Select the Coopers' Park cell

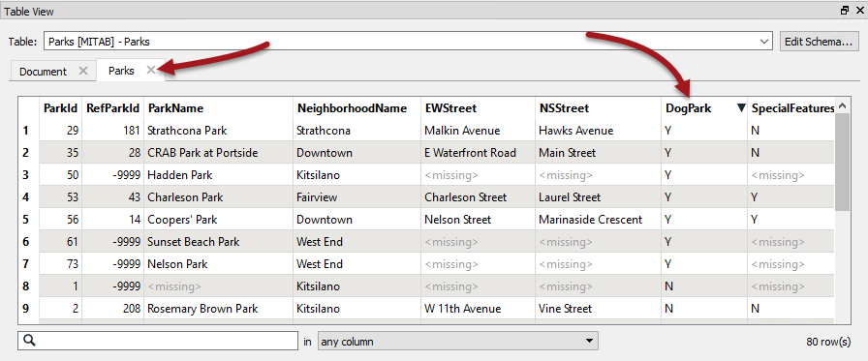(x=218, y=220)
